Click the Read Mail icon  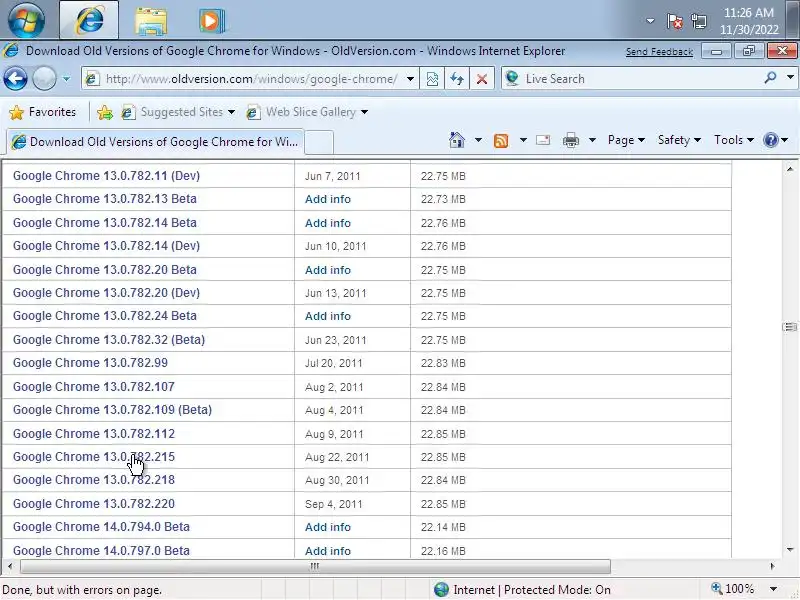point(543,140)
